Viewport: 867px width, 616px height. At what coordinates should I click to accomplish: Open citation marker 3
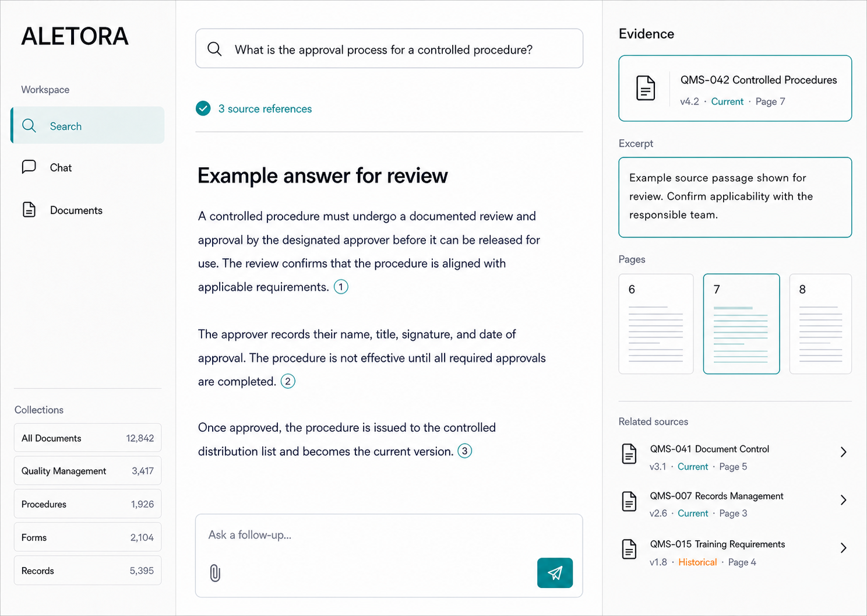click(x=464, y=451)
